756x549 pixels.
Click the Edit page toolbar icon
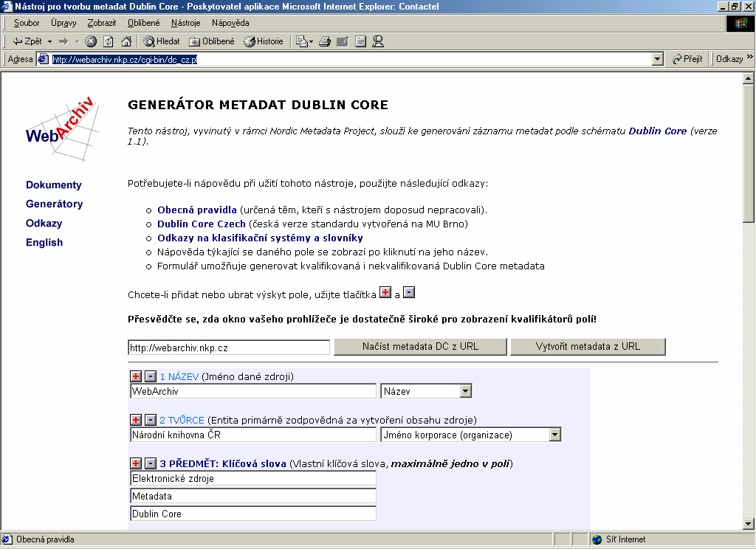click(343, 41)
